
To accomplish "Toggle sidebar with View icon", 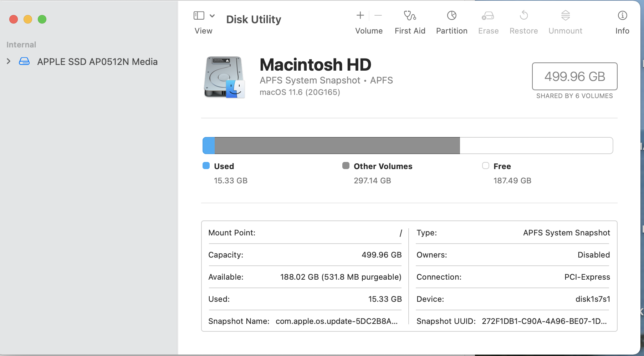I will coord(199,16).
